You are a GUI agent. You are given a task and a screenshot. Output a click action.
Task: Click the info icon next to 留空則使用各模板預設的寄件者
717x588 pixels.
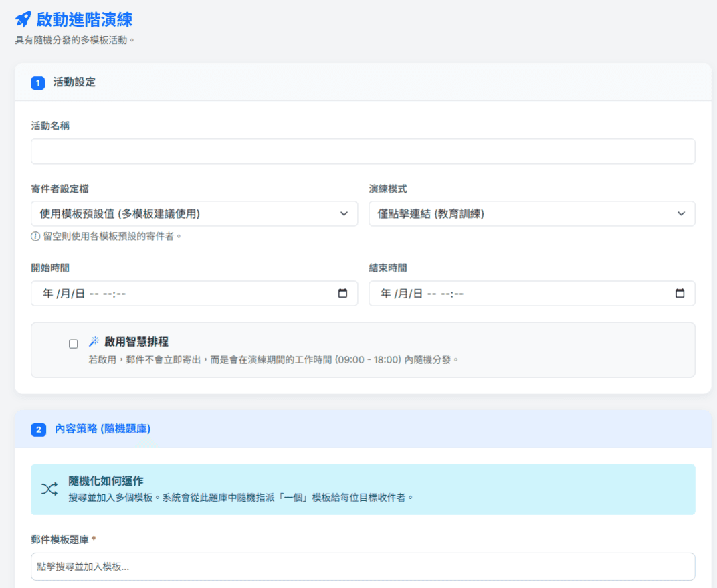(35, 236)
